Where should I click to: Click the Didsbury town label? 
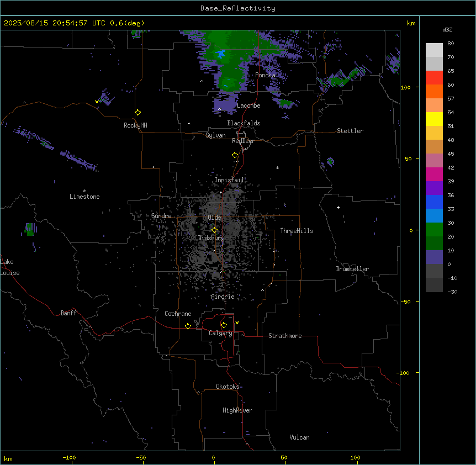[x=211, y=238]
